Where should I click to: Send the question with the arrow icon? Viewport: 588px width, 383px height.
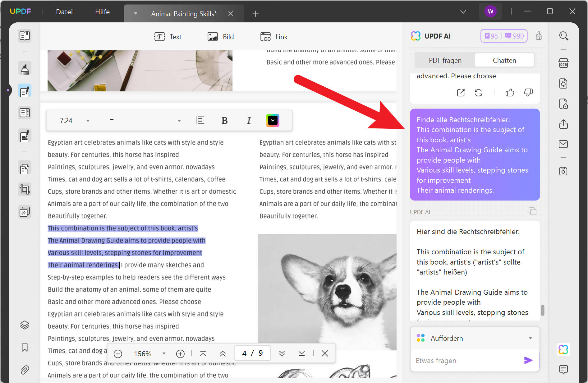coord(528,360)
